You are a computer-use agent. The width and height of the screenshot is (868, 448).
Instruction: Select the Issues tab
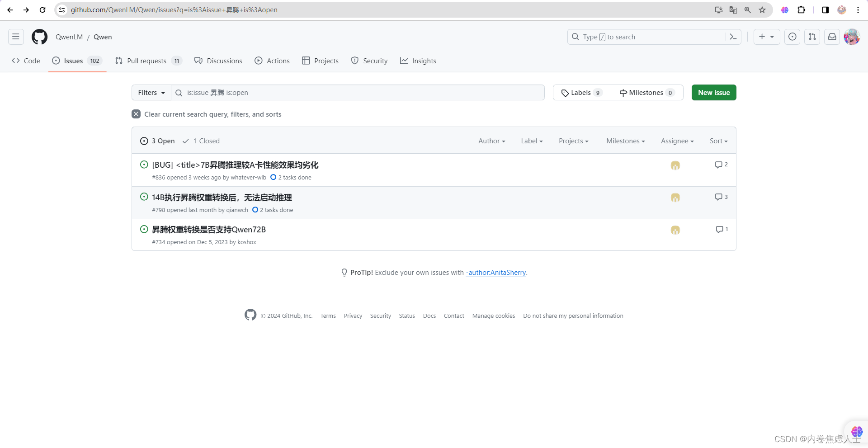(x=77, y=61)
